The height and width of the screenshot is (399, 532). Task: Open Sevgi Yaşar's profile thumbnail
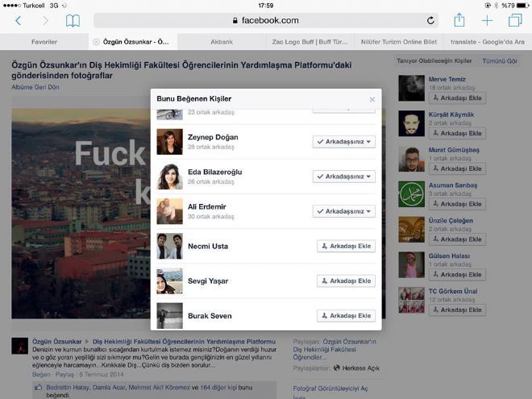point(169,281)
